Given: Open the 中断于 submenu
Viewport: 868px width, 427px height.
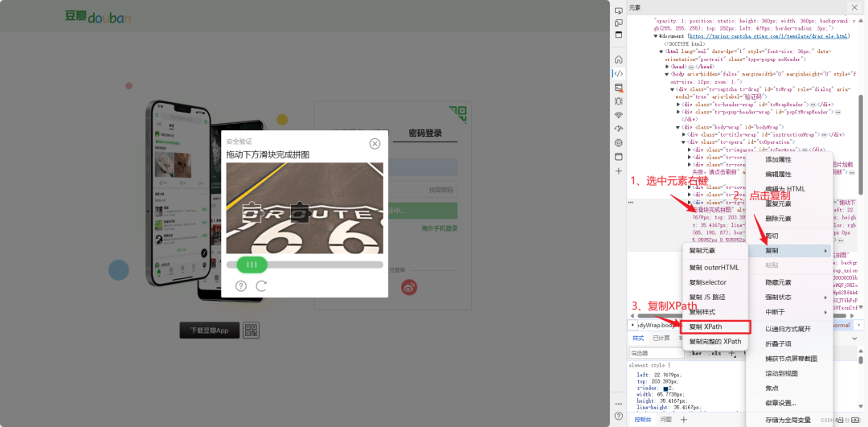Looking at the screenshot, I should [789, 312].
